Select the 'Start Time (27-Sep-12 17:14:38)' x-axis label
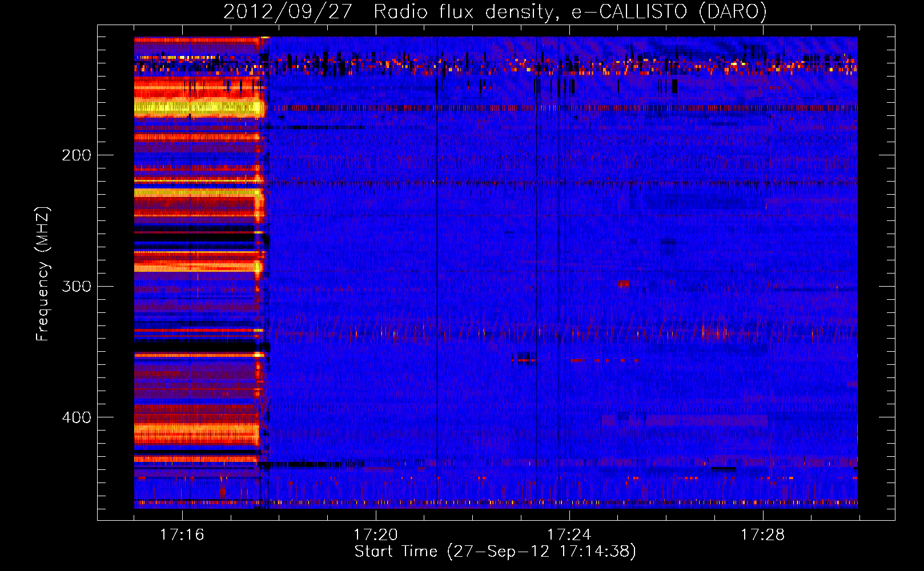The height and width of the screenshot is (571, 924). point(495,551)
